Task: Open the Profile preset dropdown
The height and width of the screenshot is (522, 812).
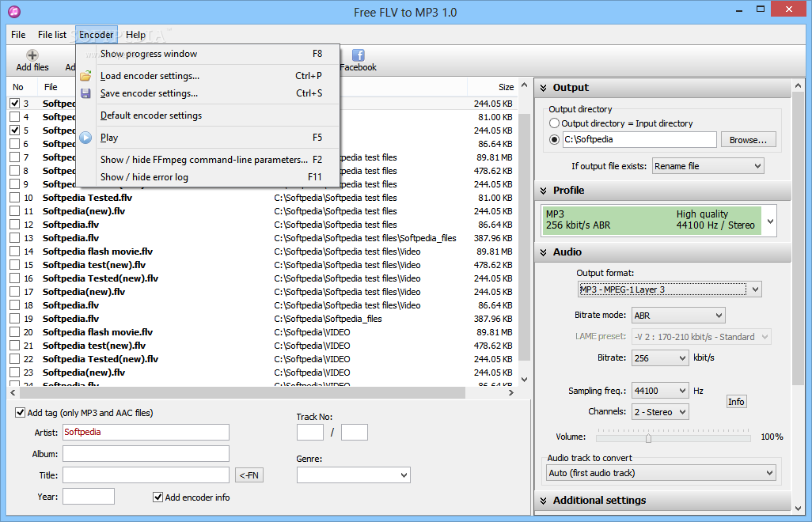Action: point(770,221)
